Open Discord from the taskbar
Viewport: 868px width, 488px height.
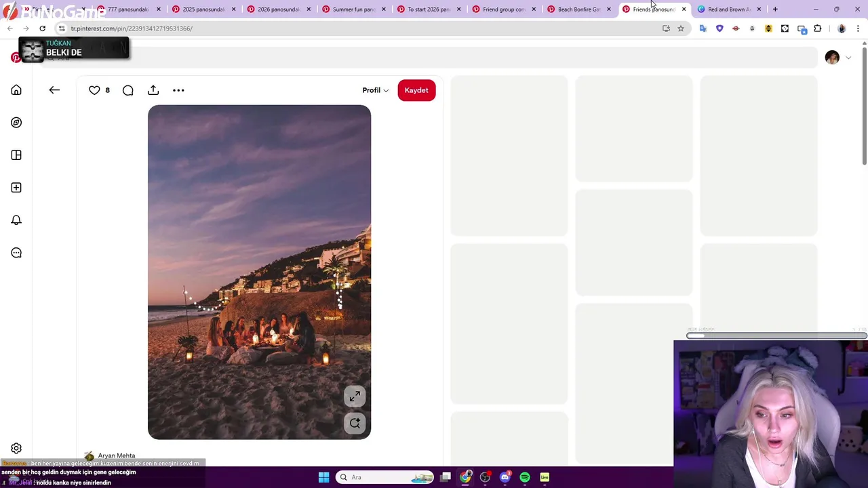(505, 477)
